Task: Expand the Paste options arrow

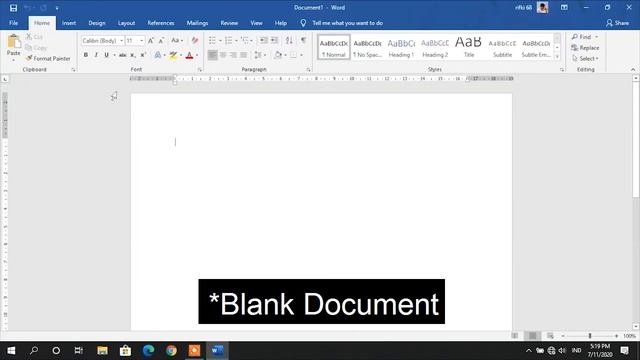Action: click(13, 60)
